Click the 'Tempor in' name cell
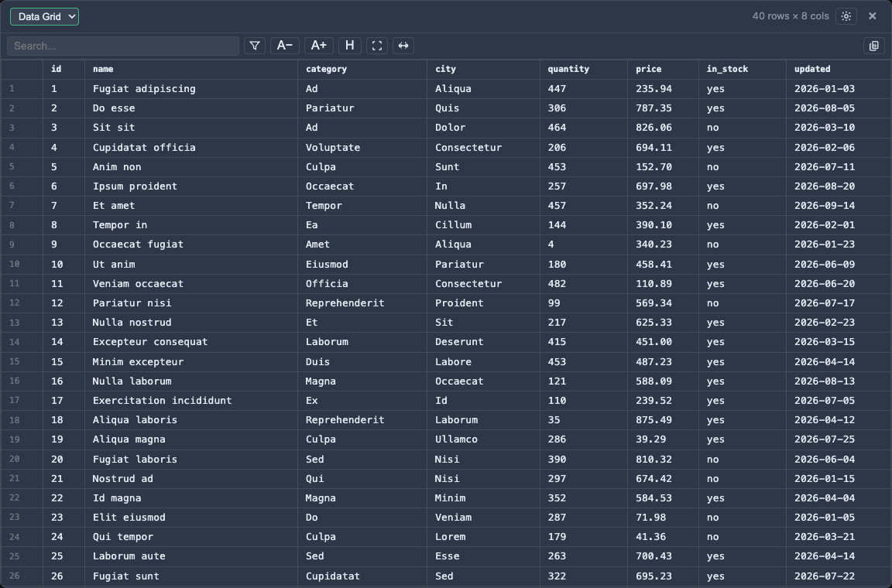Viewport: 892px width, 588px height. coord(191,224)
